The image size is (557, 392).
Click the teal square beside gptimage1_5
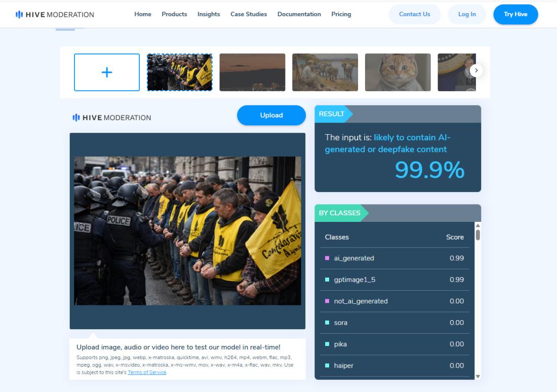[x=327, y=280]
